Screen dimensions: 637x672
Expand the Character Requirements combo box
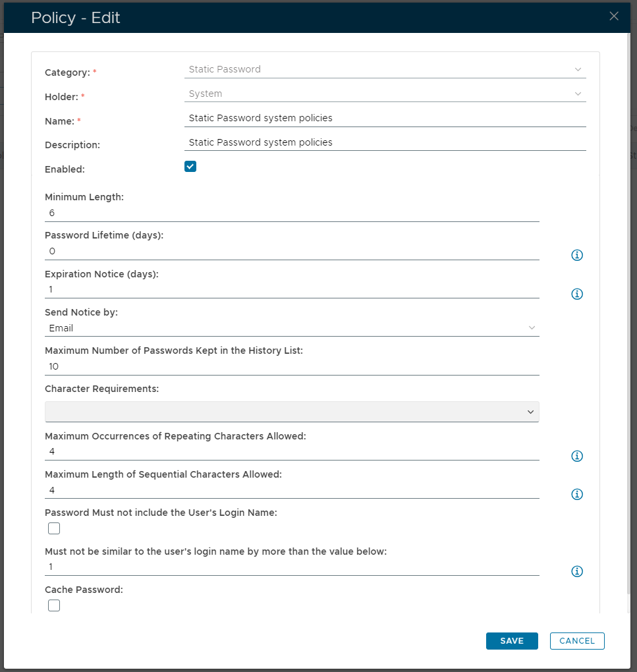pos(292,412)
